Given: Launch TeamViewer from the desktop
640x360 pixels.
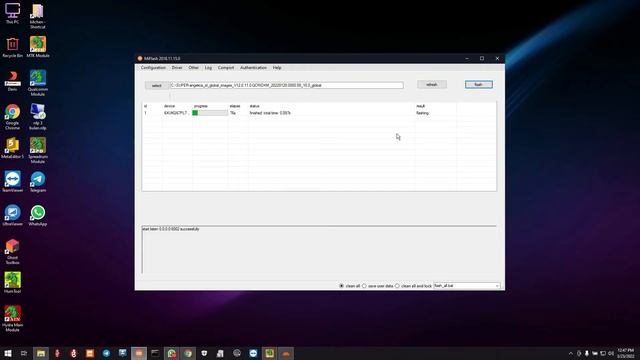Looking at the screenshot, I should (12, 182).
